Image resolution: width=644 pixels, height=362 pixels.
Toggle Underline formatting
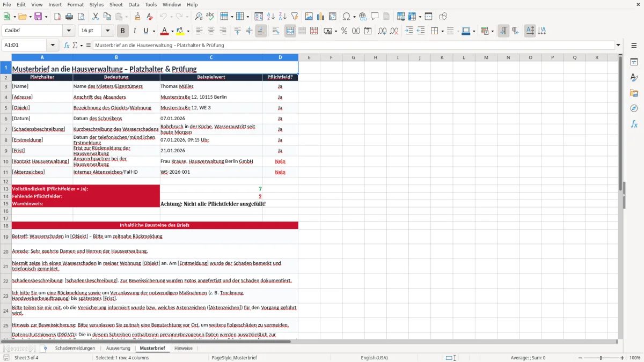pos(145,31)
